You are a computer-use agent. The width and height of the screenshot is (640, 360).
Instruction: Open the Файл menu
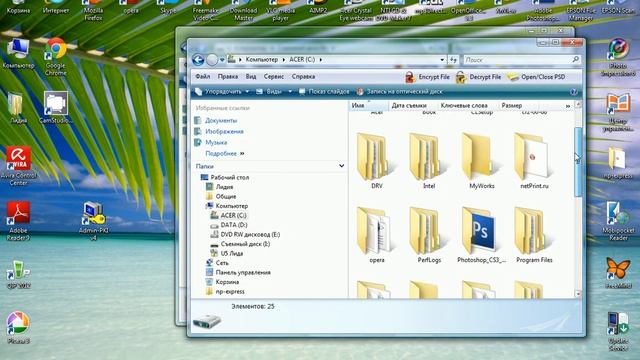[x=202, y=76]
